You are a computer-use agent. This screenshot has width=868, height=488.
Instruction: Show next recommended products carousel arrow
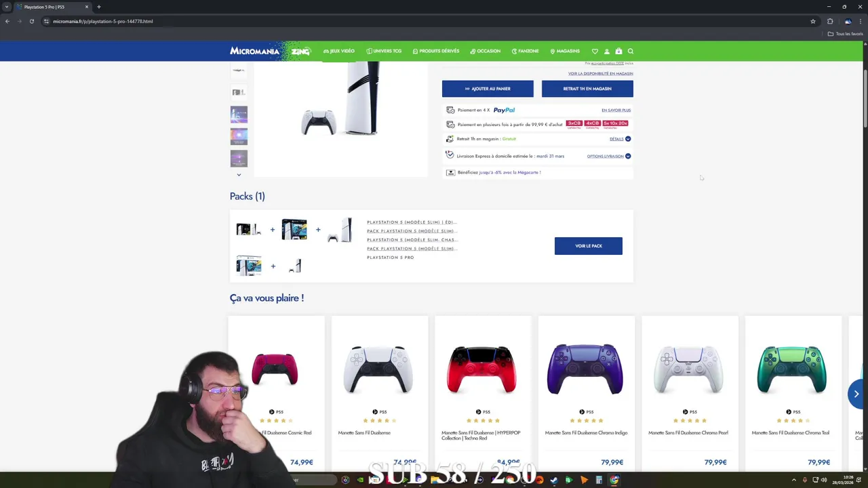pyautogui.click(x=856, y=394)
